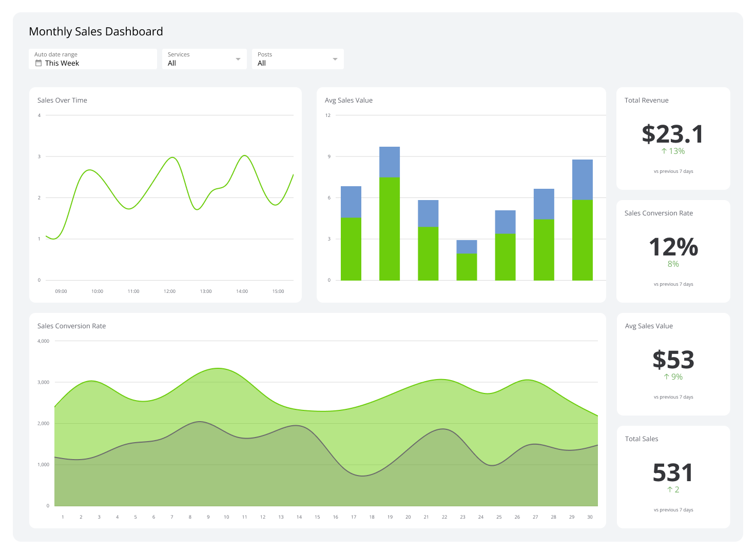
Task: Click the Sales Over Time chart title
Action: tap(62, 100)
